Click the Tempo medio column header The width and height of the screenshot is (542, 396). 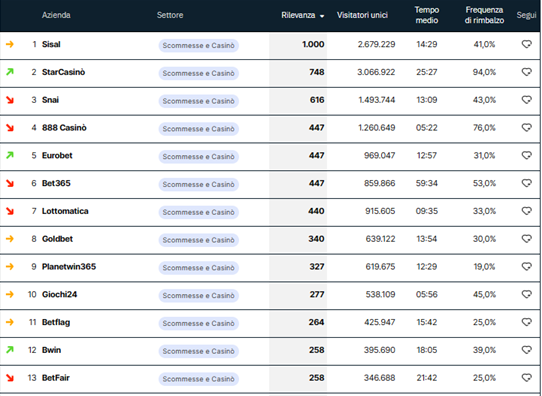click(x=427, y=15)
